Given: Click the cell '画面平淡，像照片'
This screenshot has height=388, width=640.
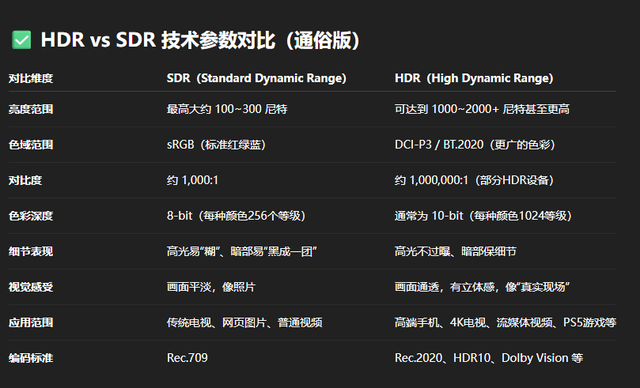Looking at the screenshot, I should point(211,287).
